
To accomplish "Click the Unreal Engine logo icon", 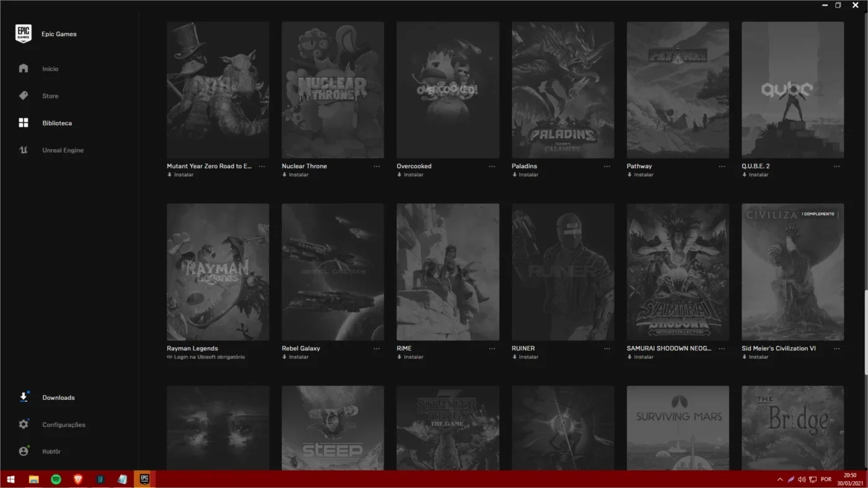I will click(24, 150).
